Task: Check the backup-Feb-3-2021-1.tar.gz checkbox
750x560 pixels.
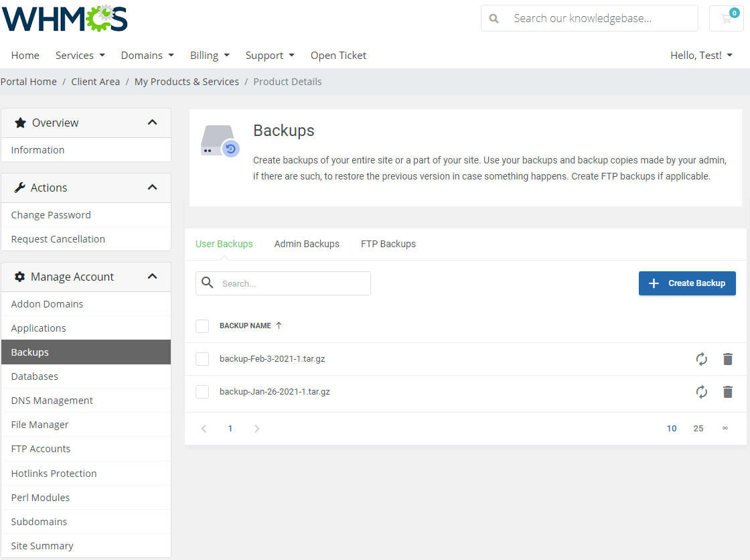Action: 202,359
